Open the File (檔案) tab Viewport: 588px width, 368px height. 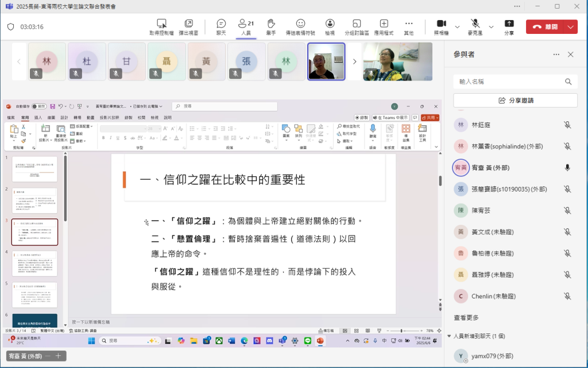click(x=11, y=118)
